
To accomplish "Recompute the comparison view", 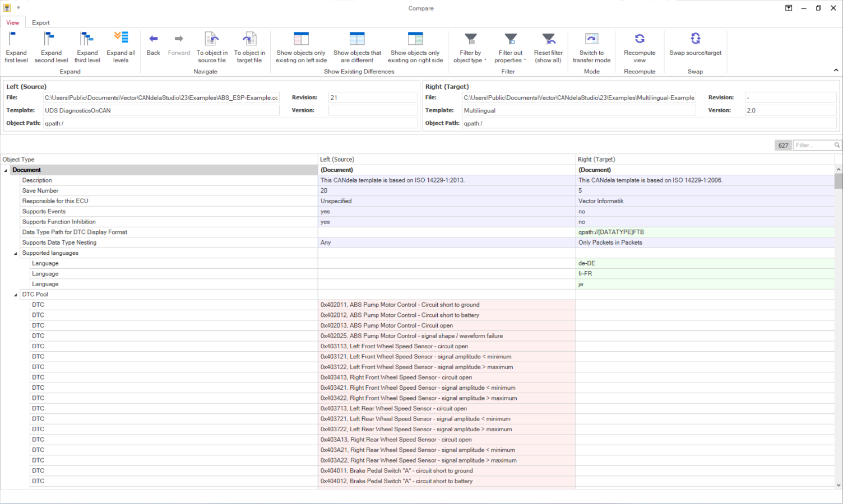I will (x=640, y=48).
